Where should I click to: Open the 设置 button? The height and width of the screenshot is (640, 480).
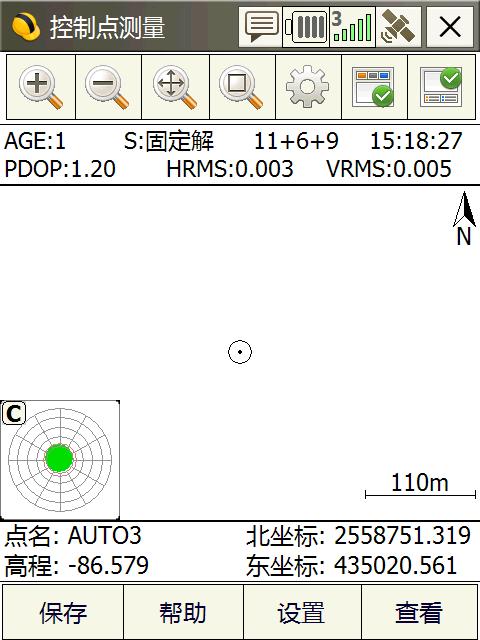[302, 612]
